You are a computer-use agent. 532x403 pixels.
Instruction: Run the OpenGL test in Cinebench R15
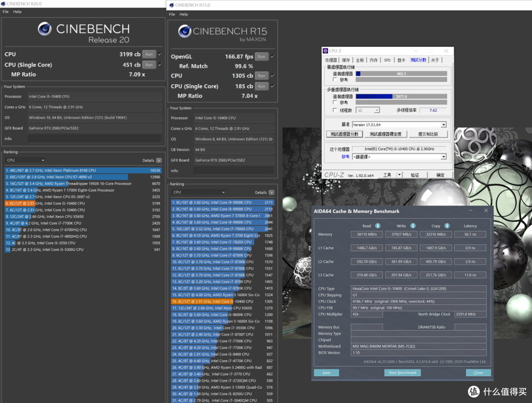point(262,57)
